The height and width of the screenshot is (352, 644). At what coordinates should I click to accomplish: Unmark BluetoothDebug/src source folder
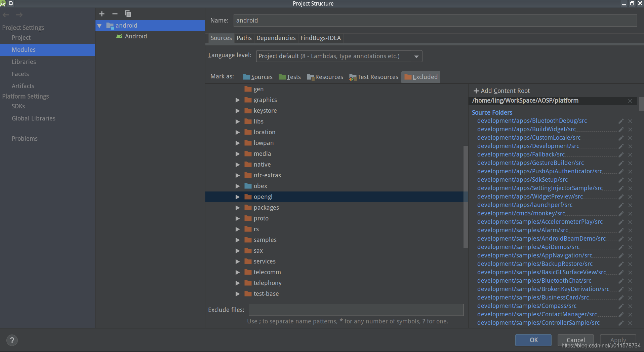630,121
